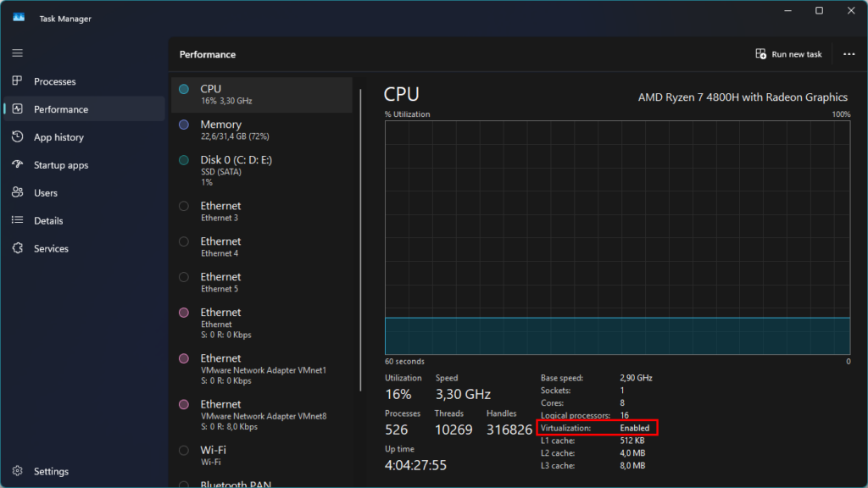Select CPU 16% 3,30 GHz entry
The height and width of the screenshot is (488, 868).
[x=262, y=95]
